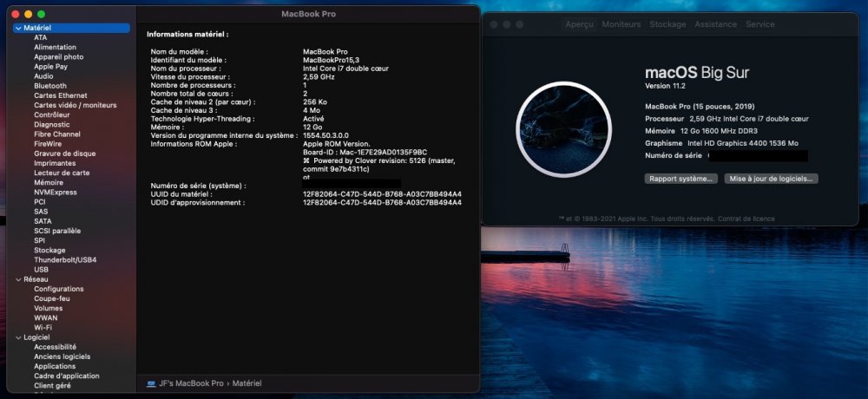Select Client géré under Logiciel

point(52,386)
